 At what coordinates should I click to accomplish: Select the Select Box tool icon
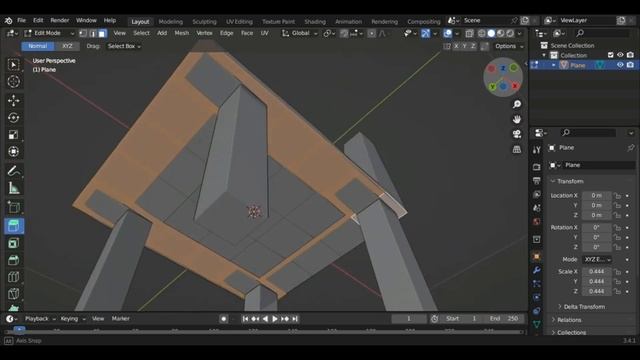[x=13, y=65]
